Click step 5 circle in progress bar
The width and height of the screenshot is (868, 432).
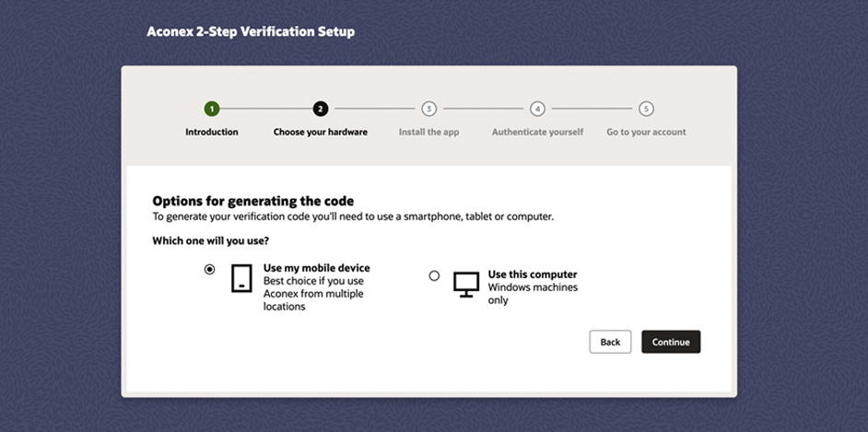click(x=646, y=109)
